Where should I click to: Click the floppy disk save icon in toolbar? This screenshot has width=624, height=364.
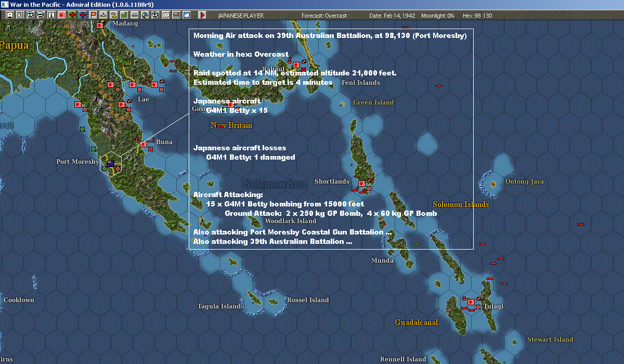click(9, 15)
